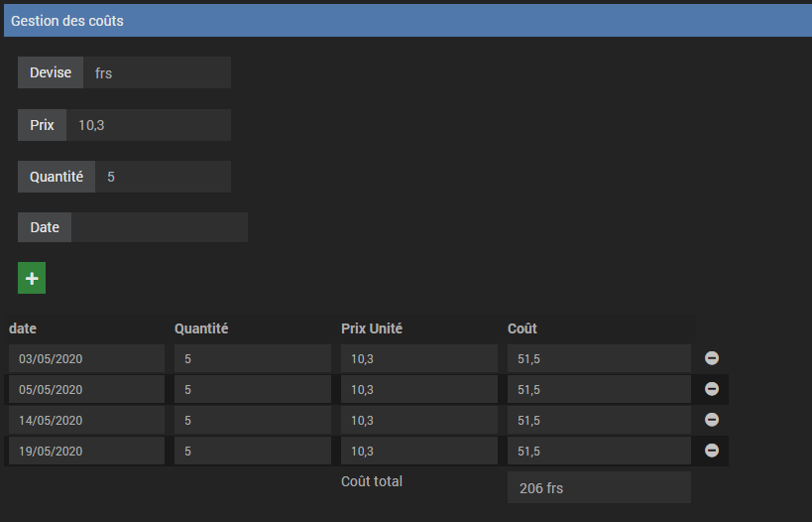812x522 pixels.
Task: Edit the date cell 03/05/2020
Action: pos(86,358)
